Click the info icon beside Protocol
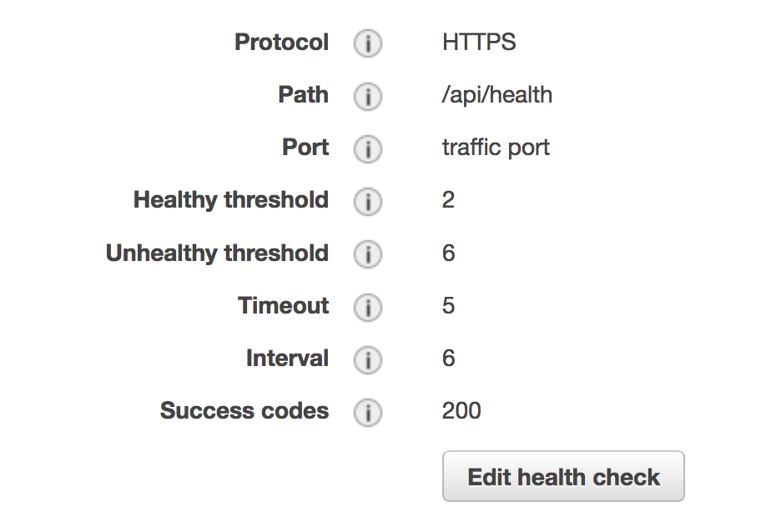 click(367, 43)
